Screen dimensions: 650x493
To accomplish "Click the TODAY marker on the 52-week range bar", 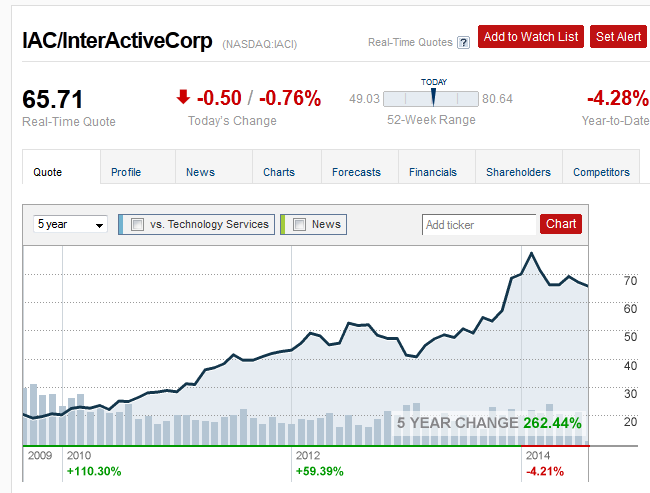I will coord(434,96).
